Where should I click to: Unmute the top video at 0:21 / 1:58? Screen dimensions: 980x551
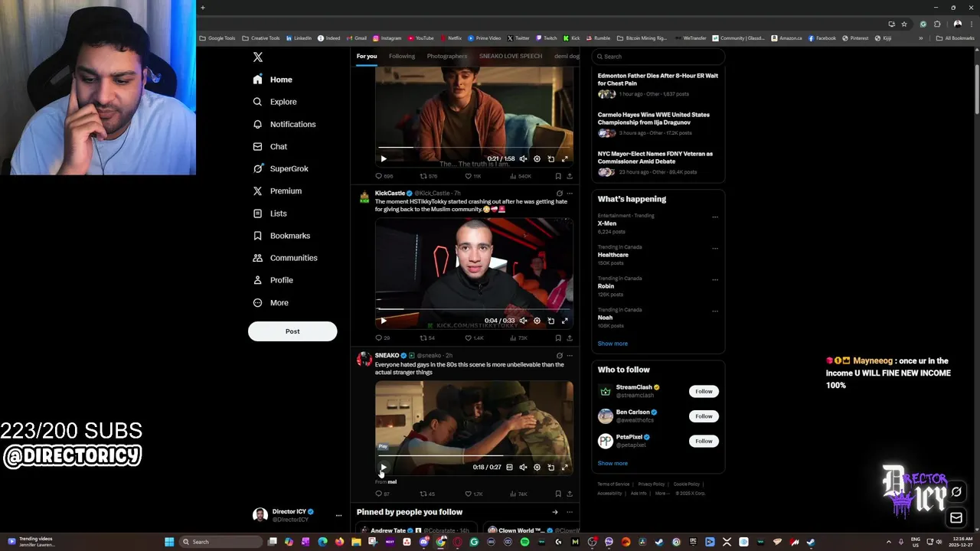(x=523, y=159)
